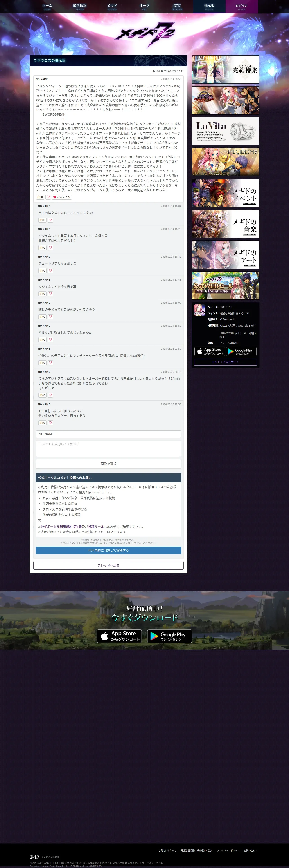Viewport: 289px width, 868px height.
Task: Click the ログイン LOGIN tab
Action: (x=242, y=7)
